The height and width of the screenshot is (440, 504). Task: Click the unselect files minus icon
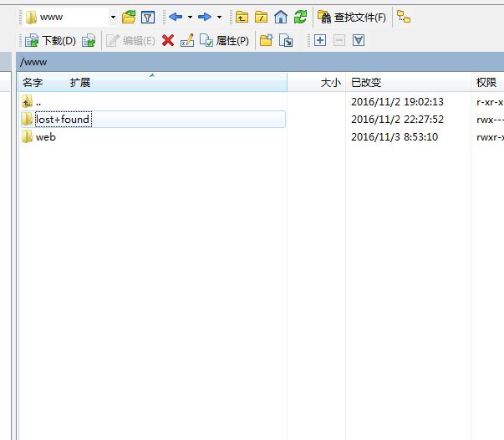click(x=339, y=40)
